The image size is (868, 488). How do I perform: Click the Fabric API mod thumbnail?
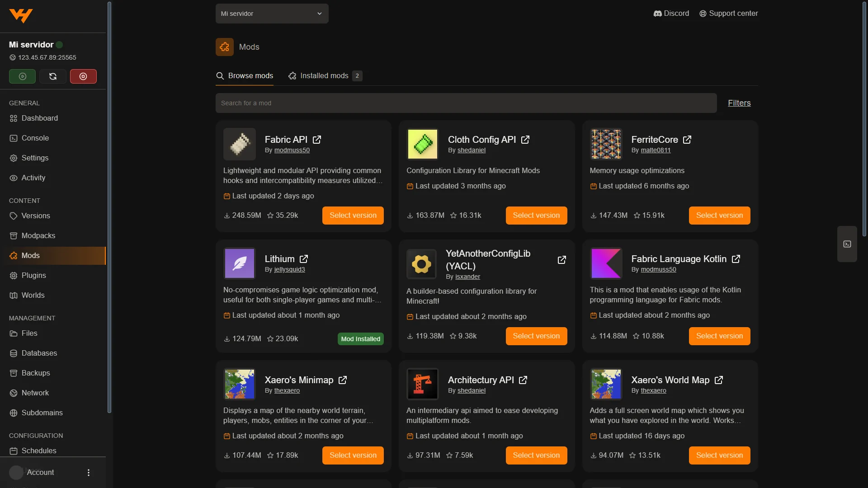[x=240, y=144]
